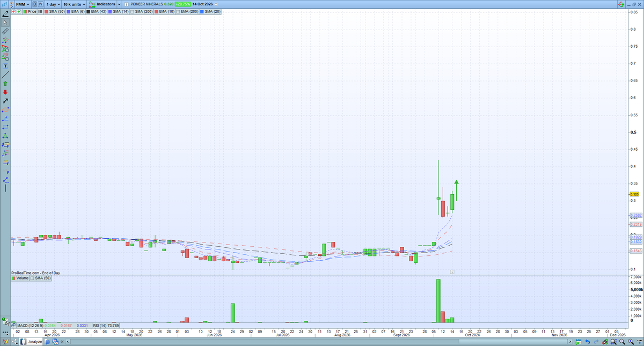Select the ruler measurement tool
The image size is (644, 346).
(x=5, y=31)
